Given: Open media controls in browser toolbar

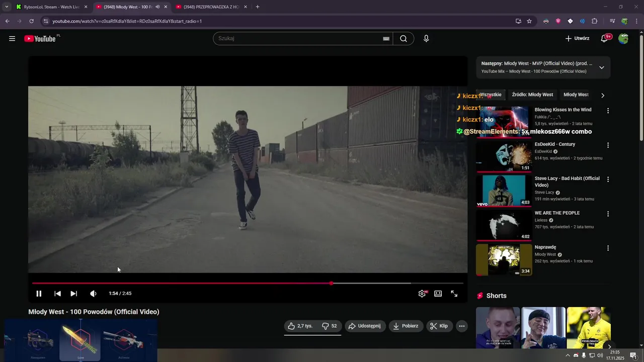Looking at the screenshot, I should [x=612, y=21].
